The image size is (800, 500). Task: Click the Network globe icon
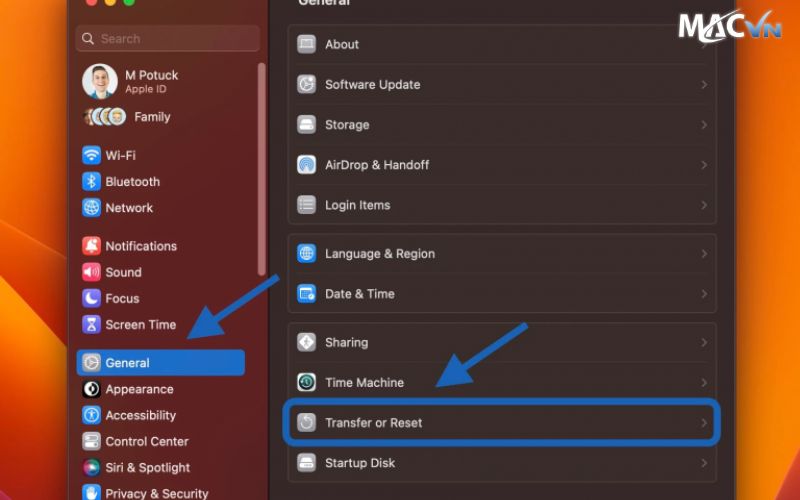[91, 208]
